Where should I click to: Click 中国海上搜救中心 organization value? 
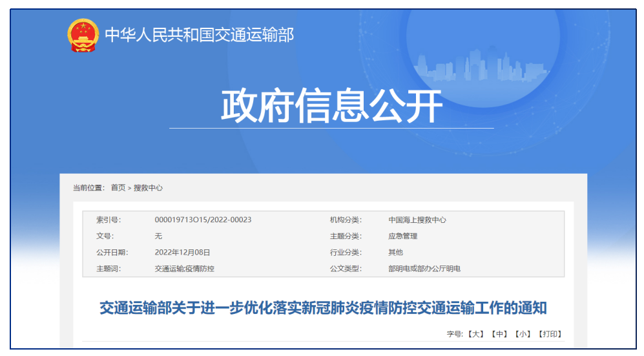pyautogui.click(x=417, y=220)
